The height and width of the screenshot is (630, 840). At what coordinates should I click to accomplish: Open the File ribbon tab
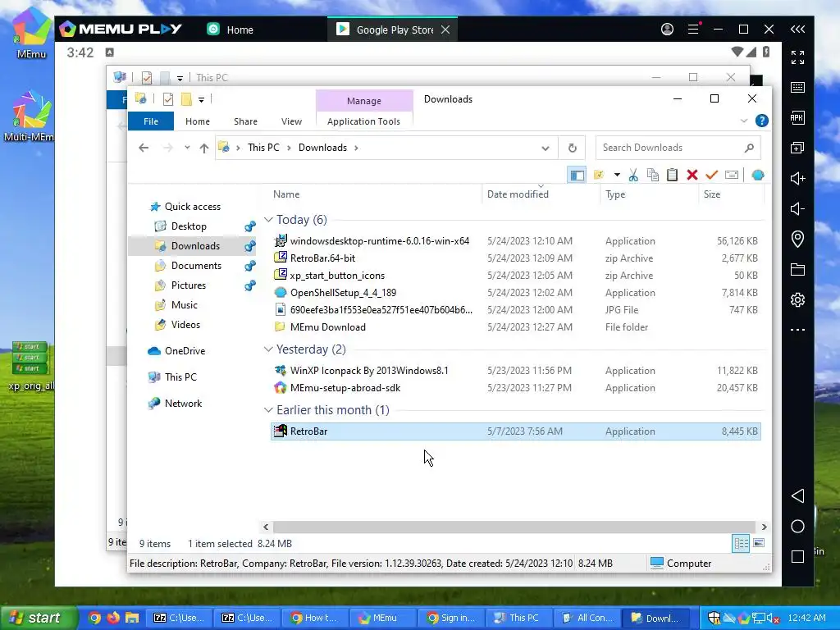point(151,121)
